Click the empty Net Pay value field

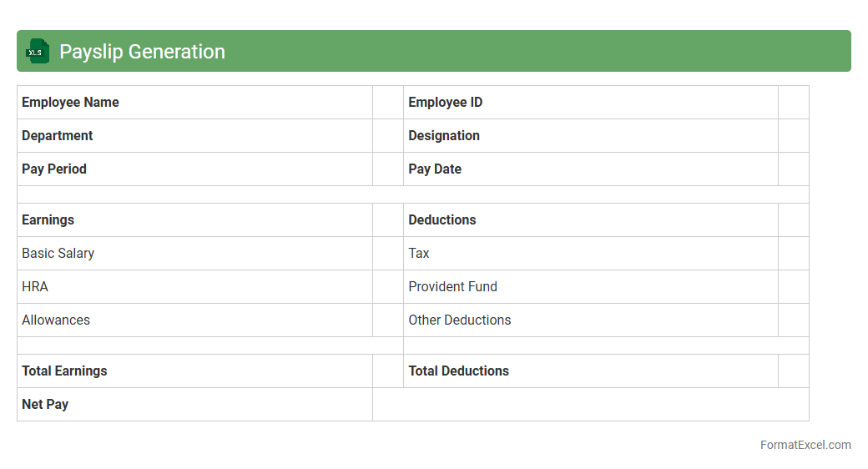(590, 405)
